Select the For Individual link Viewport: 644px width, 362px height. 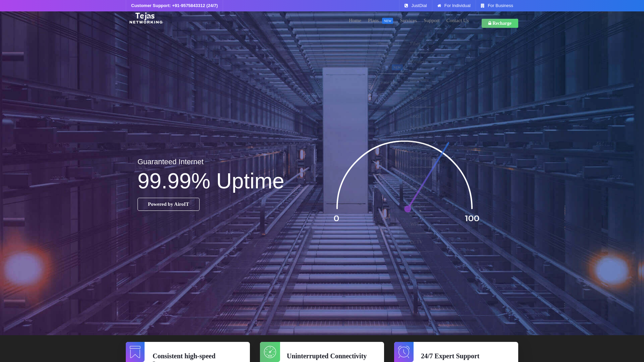pos(454,6)
